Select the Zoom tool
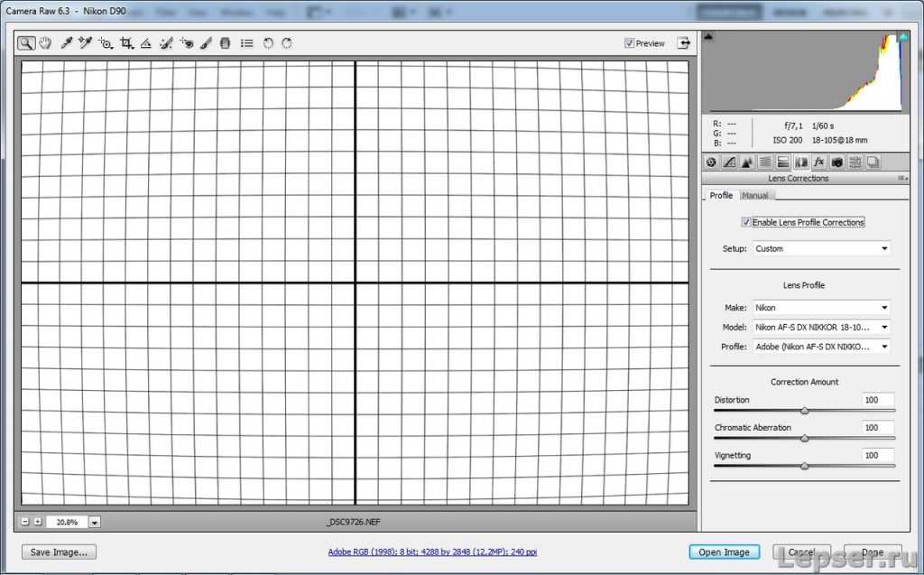 (26, 43)
